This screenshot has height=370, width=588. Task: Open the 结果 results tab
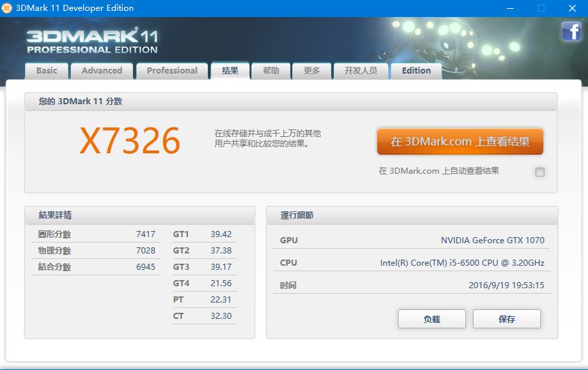(x=230, y=70)
